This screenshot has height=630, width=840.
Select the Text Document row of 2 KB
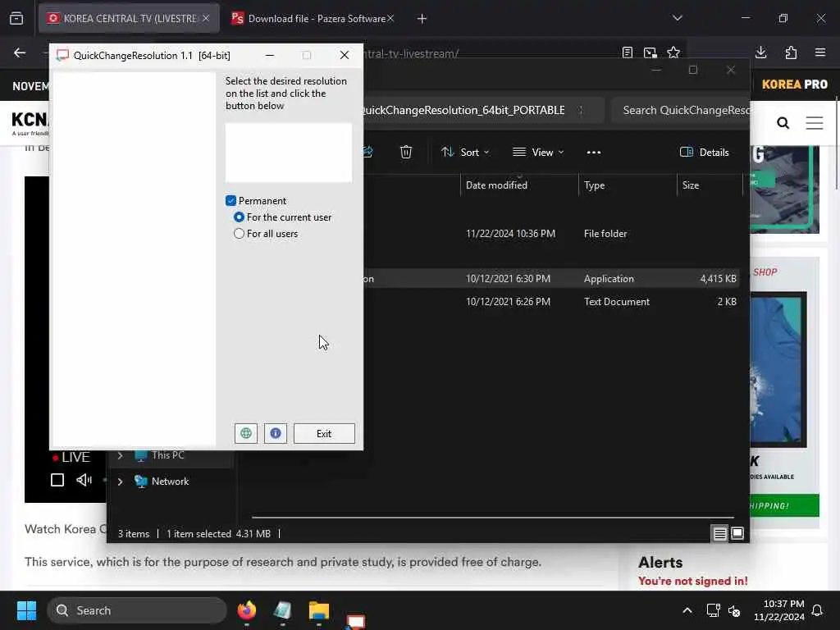[x=552, y=302]
